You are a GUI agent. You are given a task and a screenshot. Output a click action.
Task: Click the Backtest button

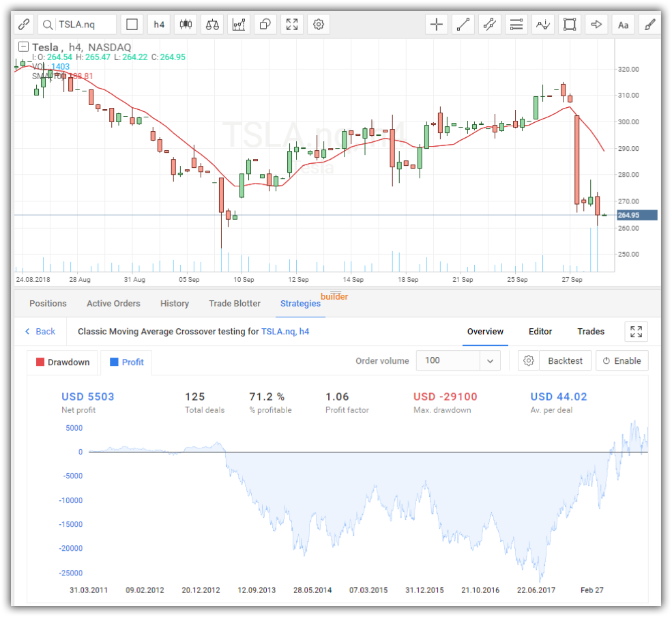click(x=566, y=361)
